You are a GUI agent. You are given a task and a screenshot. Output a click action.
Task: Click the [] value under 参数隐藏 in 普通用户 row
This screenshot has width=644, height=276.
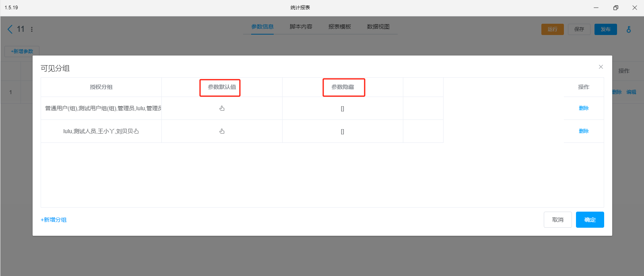point(343,109)
